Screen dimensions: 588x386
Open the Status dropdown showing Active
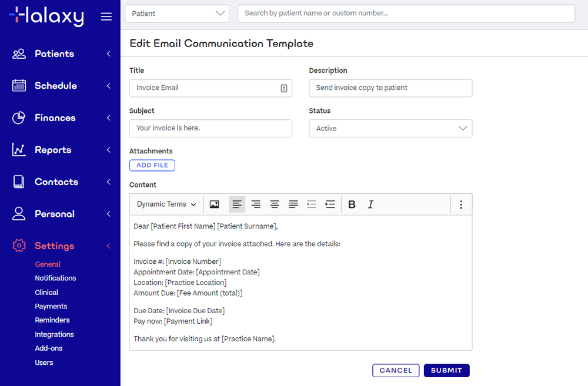coord(390,128)
